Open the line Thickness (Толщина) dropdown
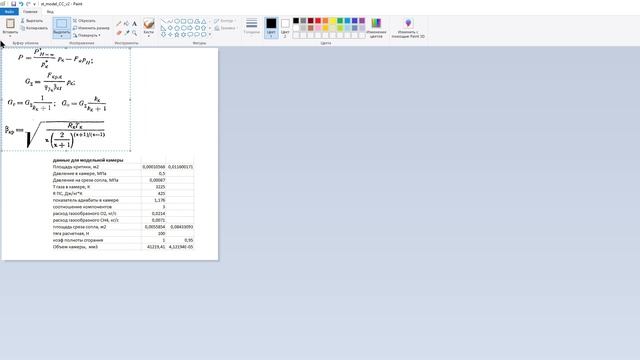 [x=252, y=27]
